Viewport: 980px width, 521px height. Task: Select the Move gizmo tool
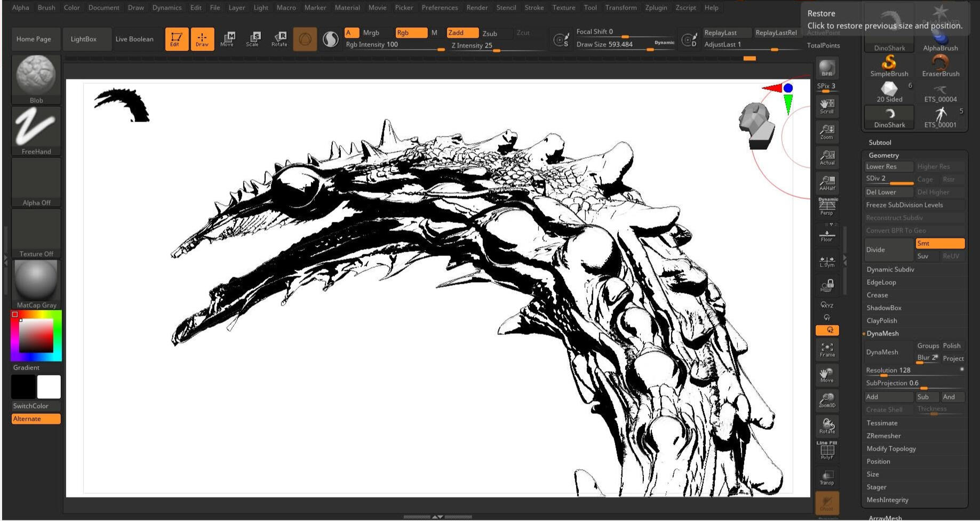point(228,39)
